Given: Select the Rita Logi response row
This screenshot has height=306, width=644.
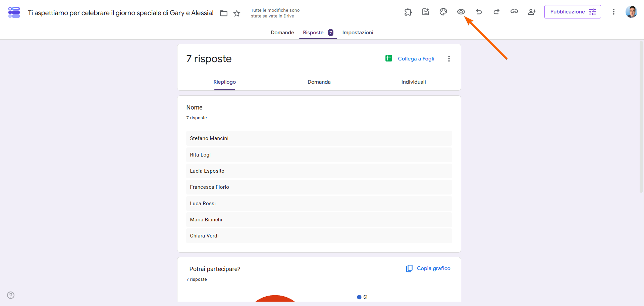Looking at the screenshot, I should click(319, 155).
